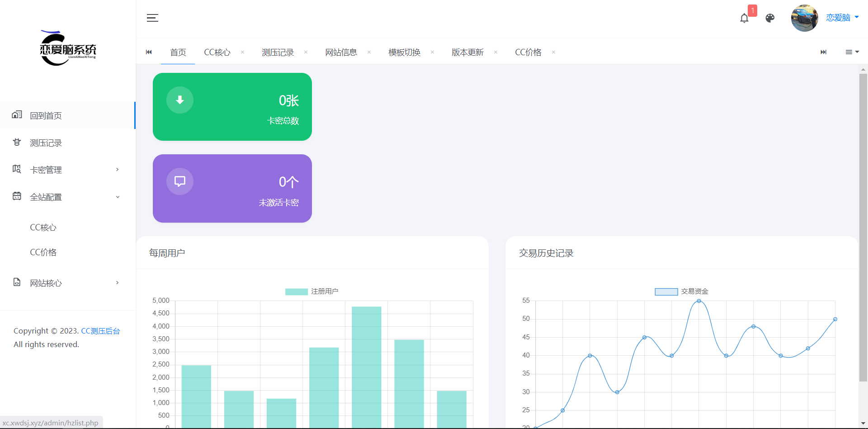Close the 模板切换 tab

[432, 52]
